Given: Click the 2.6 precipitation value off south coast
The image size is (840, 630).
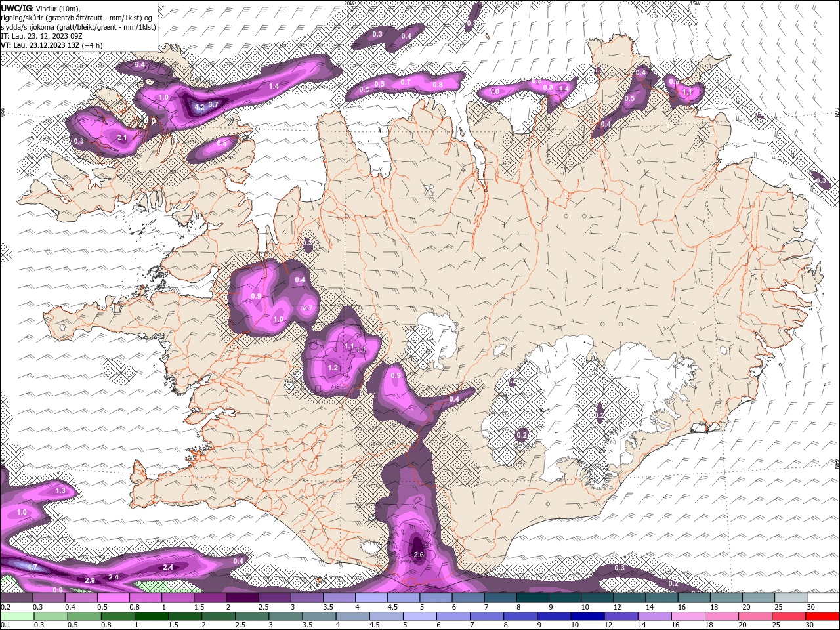Looking at the screenshot, I should 419,555.
